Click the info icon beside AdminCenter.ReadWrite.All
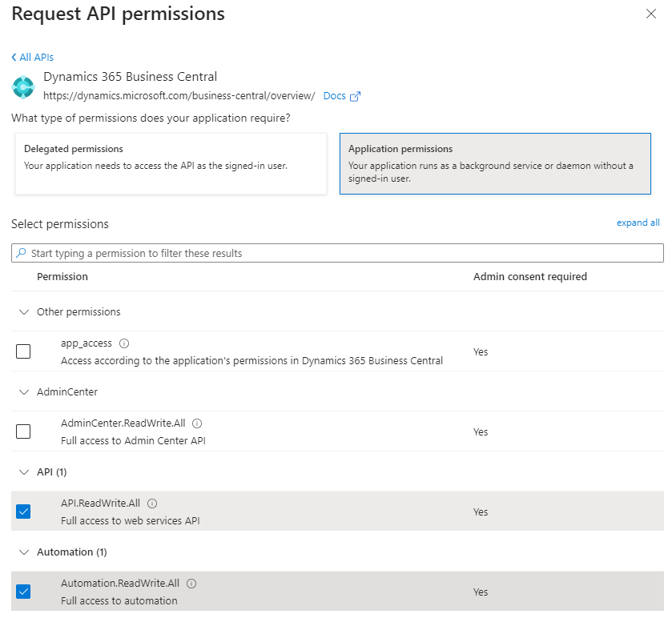The height and width of the screenshot is (634, 672). point(197,423)
